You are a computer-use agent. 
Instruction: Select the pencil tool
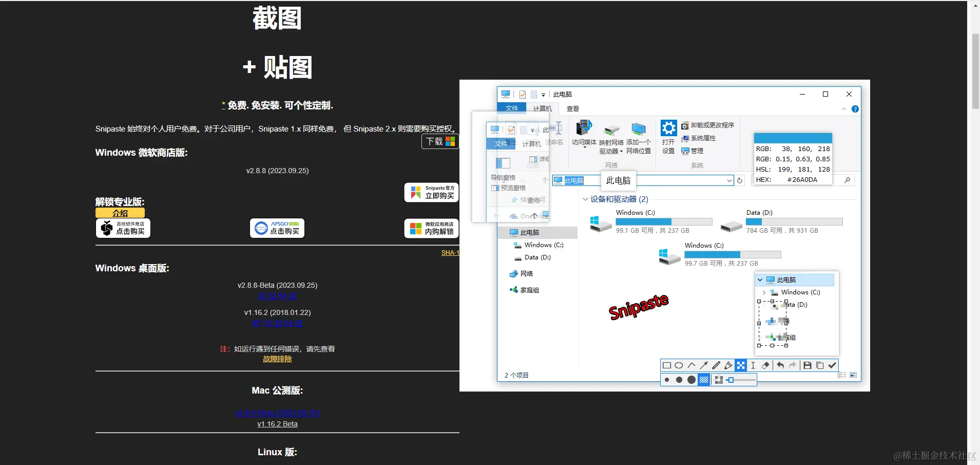pyautogui.click(x=716, y=365)
